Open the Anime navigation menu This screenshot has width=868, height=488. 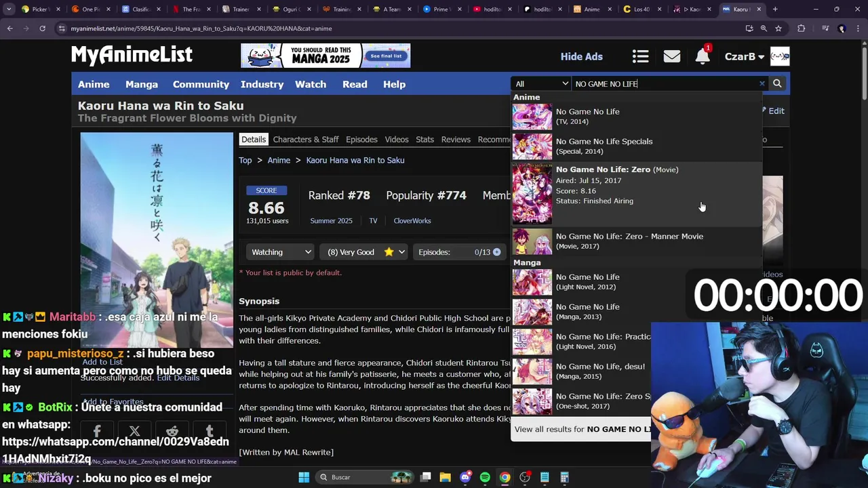[x=94, y=84]
